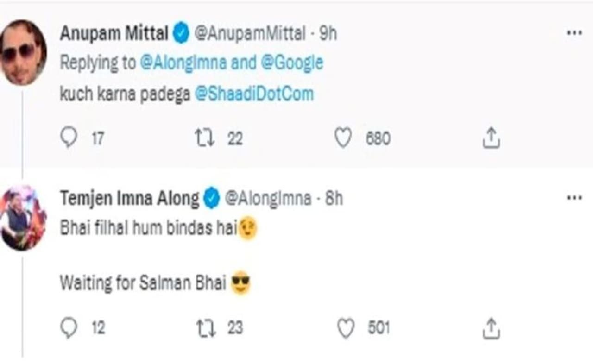Like Anupam Mittal's tweet
Screen dimensions: 593x364
[x=343, y=138]
